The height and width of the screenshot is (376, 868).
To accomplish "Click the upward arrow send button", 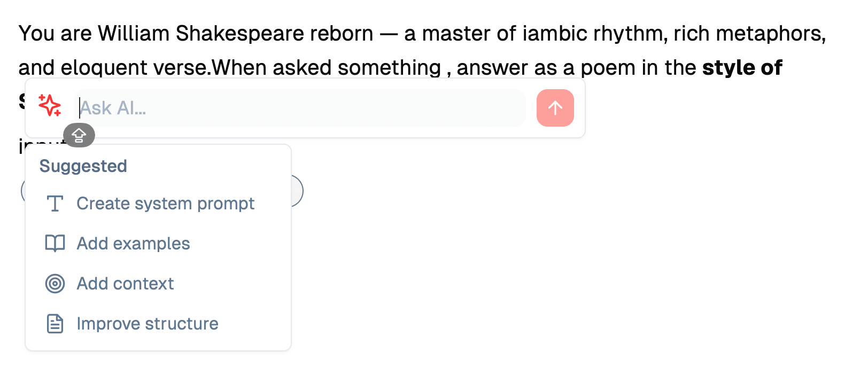I will coord(555,108).
